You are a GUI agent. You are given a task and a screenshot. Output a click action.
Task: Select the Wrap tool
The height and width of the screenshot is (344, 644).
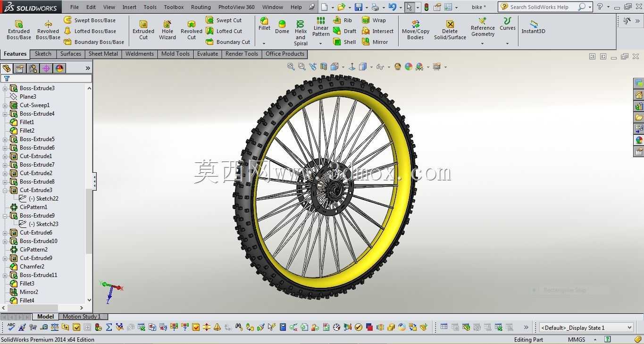374,20
